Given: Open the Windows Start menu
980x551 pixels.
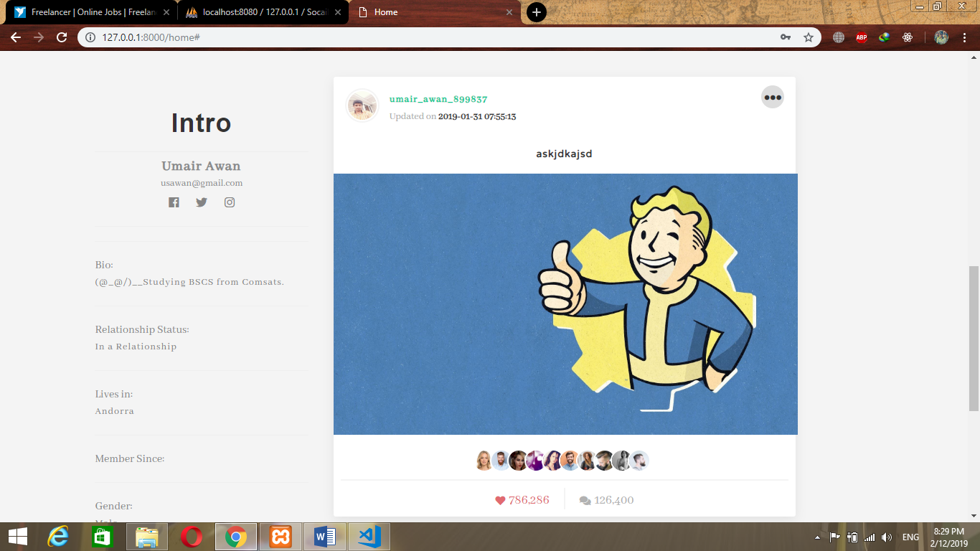Looking at the screenshot, I should pyautogui.click(x=17, y=536).
